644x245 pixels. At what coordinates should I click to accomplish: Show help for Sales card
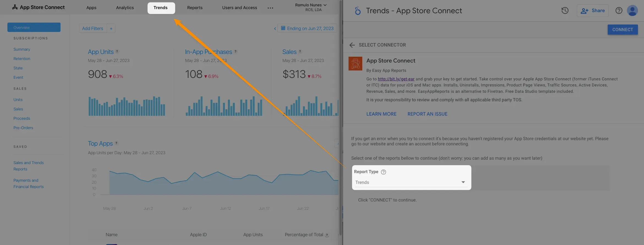pyautogui.click(x=300, y=51)
